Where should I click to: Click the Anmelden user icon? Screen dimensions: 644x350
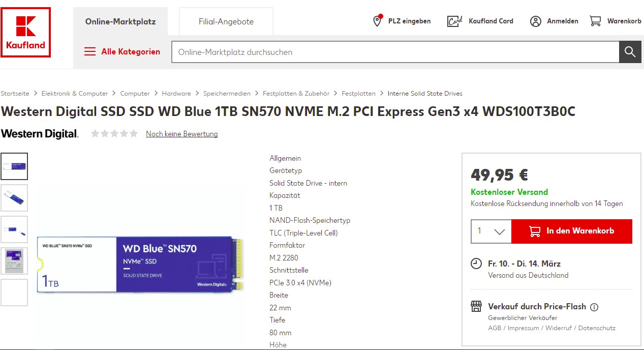(535, 21)
